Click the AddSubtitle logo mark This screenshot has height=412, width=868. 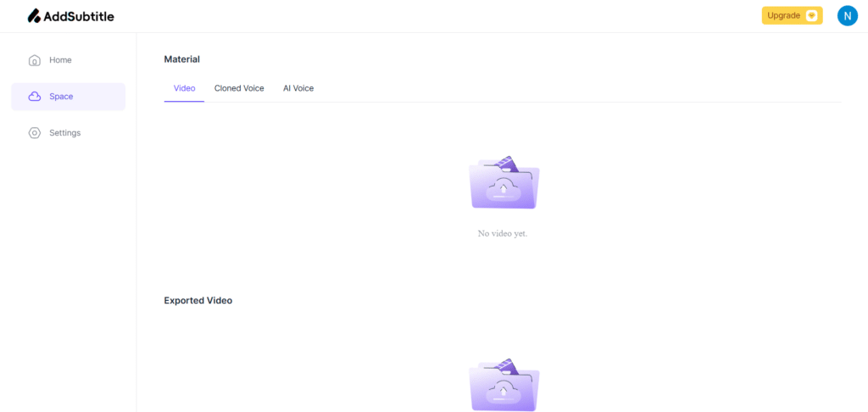pos(34,16)
